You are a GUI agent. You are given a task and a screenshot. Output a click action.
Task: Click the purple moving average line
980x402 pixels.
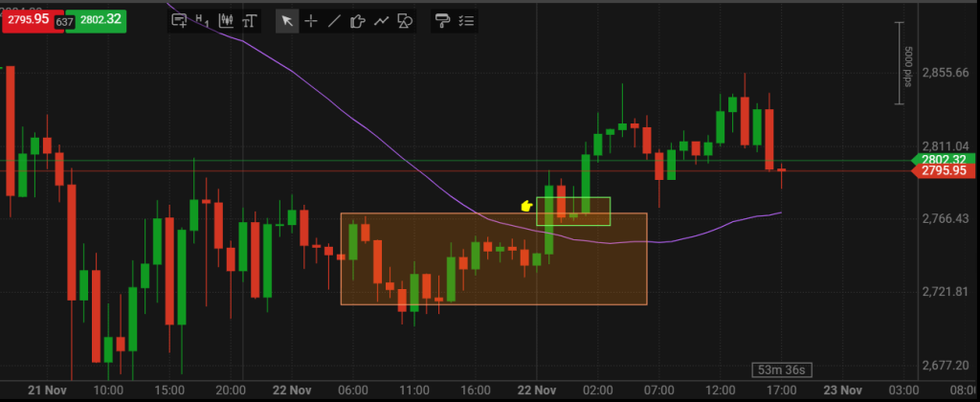pos(383,144)
